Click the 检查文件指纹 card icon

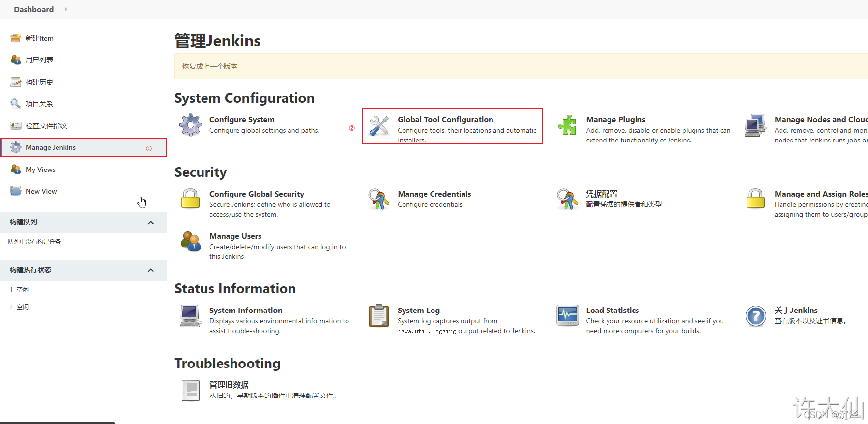coord(16,126)
